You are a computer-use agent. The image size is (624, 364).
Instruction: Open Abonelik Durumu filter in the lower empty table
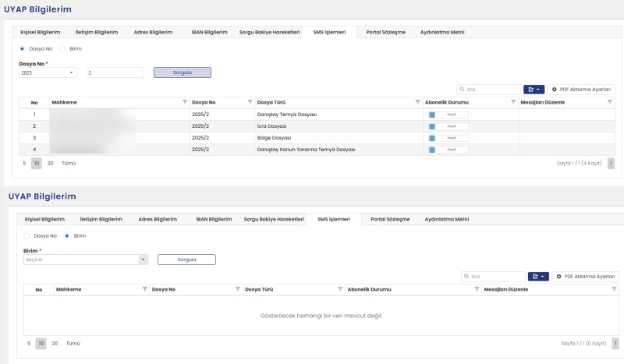[477, 289]
